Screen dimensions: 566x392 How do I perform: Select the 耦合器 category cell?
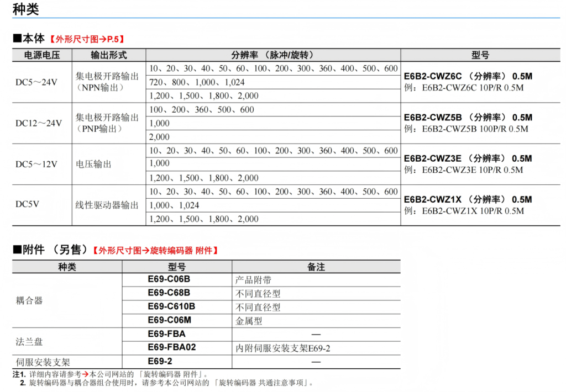[30, 300]
